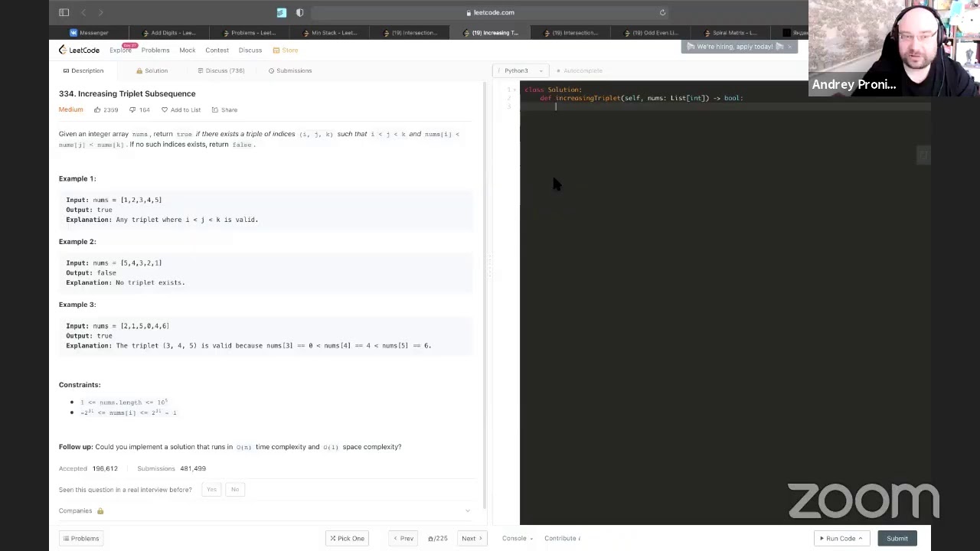Upvote the problem with thumbs-up icon
Viewport: 980px width, 551px height.
tap(106, 110)
